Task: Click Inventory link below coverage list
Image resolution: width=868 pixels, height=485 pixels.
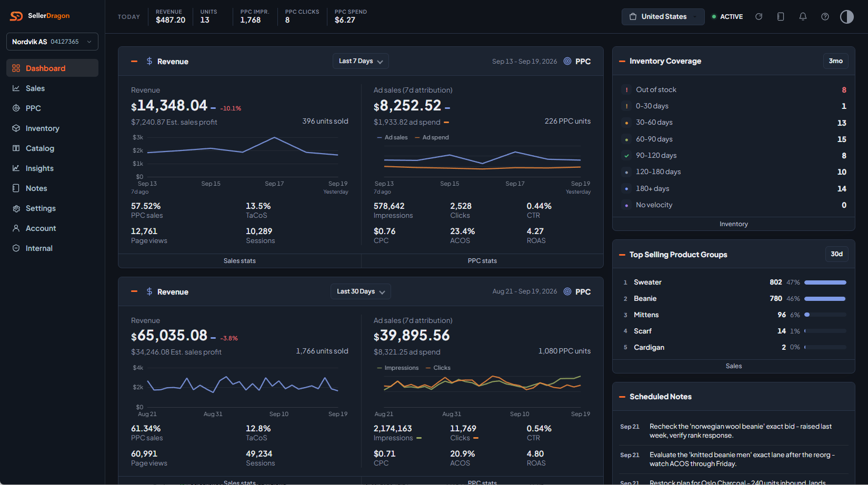Action: click(734, 224)
